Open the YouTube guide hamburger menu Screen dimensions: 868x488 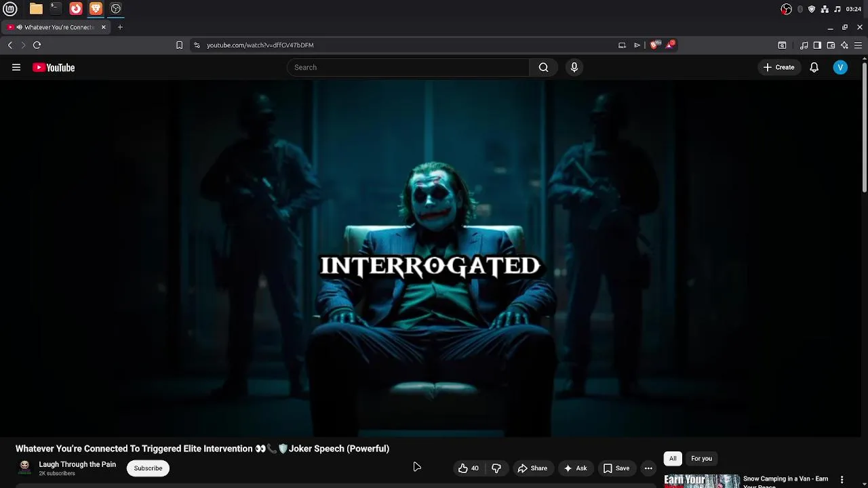tap(16, 67)
